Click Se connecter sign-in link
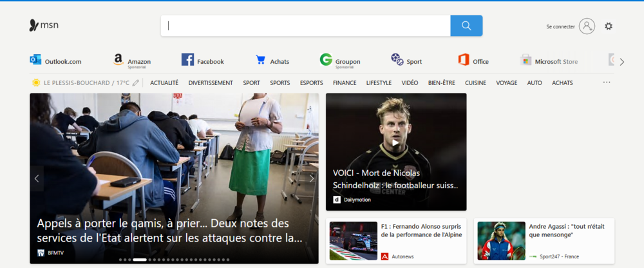Screen dimensions: 644x268 [560, 26]
